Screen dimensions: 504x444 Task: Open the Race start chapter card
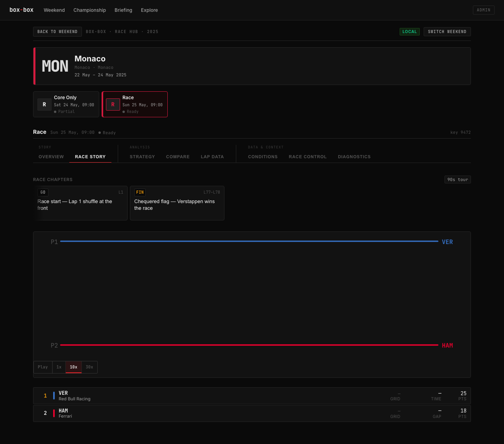(x=80, y=203)
